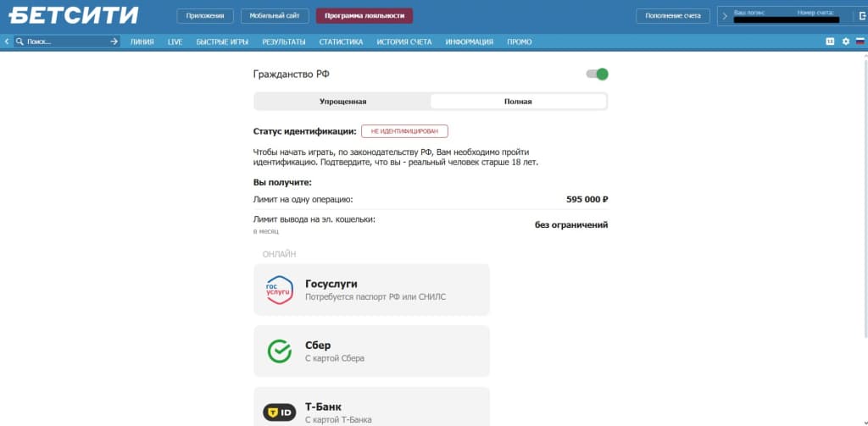The width and height of the screenshot is (868, 426).
Task: Click the Приложения button
Action: (205, 16)
